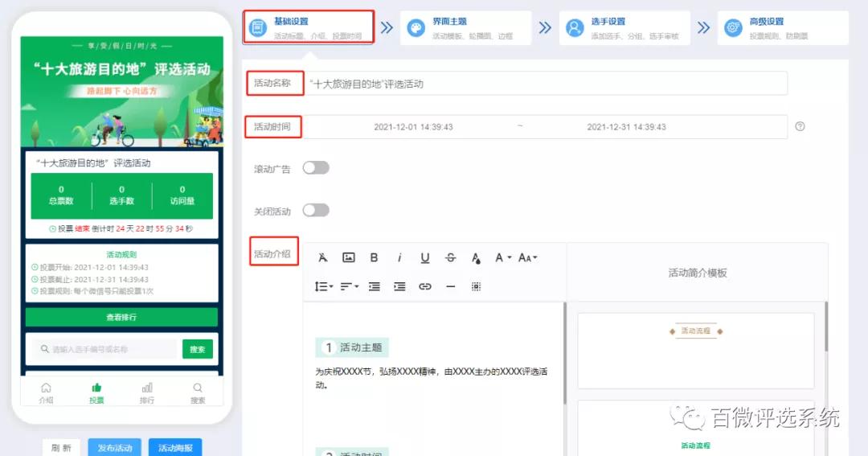Viewport: 868px width, 456px height.
Task: Click 选手数 stat in phone preview
Action: (x=122, y=195)
